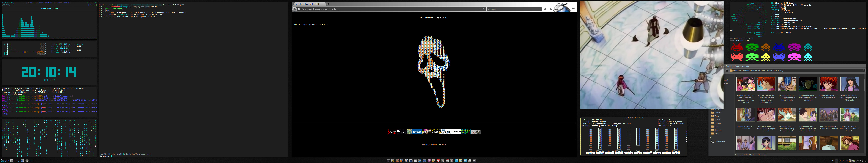Open the wireless network dock icon

(425, 161)
